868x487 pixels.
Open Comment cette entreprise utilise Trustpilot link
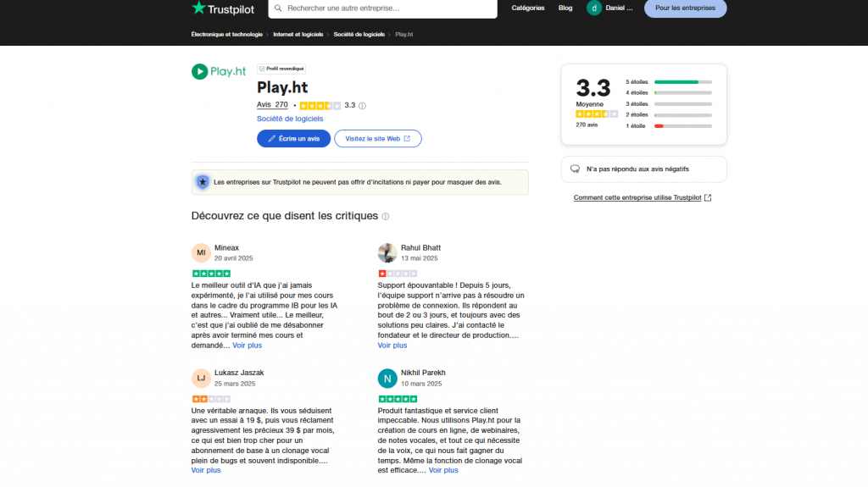(643, 197)
